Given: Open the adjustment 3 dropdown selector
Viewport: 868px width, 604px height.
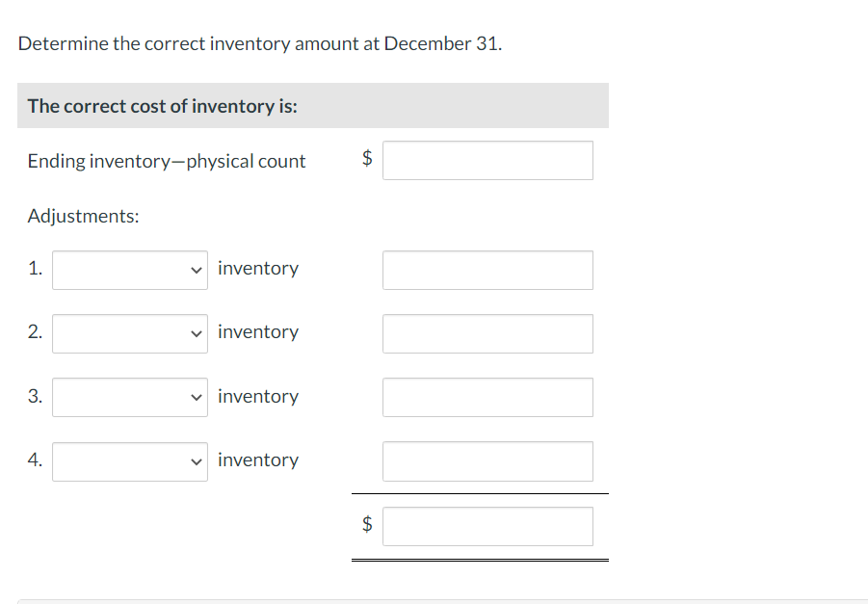Looking at the screenshot, I should 130,397.
